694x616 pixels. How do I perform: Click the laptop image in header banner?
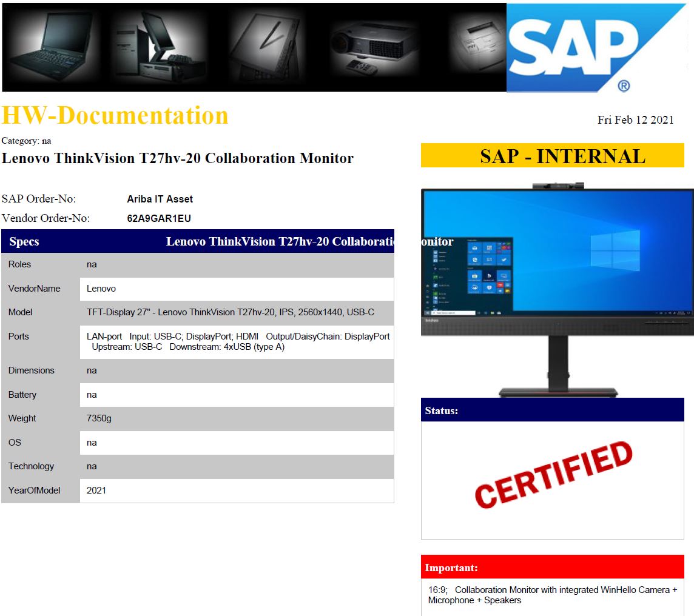(x=52, y=46)
